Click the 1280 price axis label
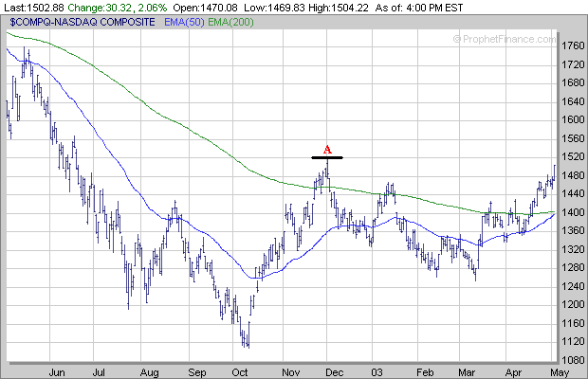This screenshot has width=588, height=379. click(x=573, y=268)
